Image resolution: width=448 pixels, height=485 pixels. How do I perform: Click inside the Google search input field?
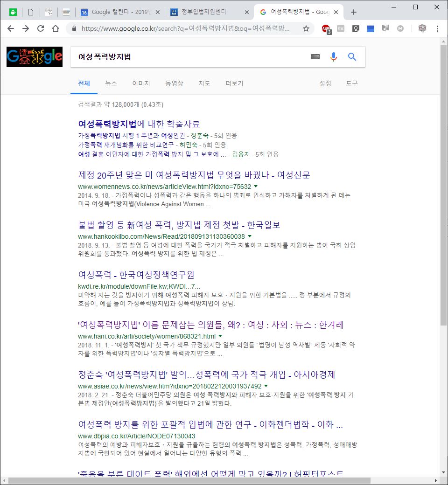click(x=187, y=57)
